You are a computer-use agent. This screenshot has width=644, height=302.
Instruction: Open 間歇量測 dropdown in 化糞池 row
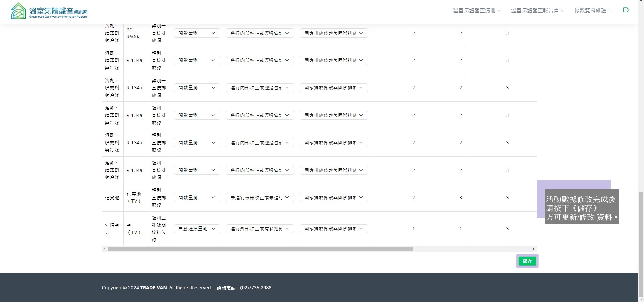[197, 198]
